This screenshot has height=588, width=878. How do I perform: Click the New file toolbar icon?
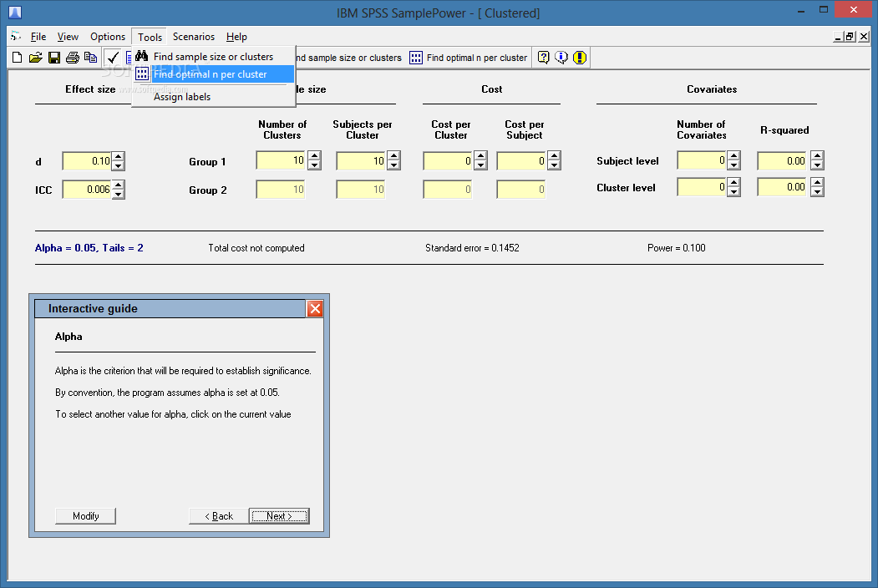[17, 58]
